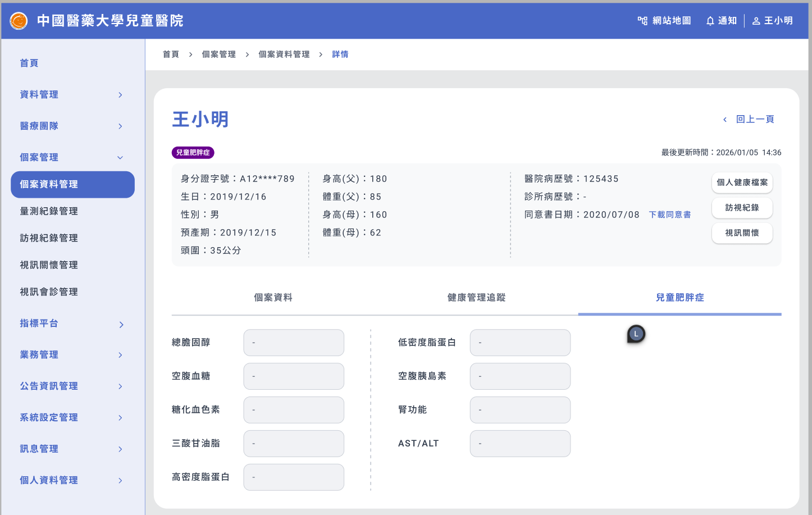
Task: Select 量測紀錄管理 in the sidebar
Action: 49,211
